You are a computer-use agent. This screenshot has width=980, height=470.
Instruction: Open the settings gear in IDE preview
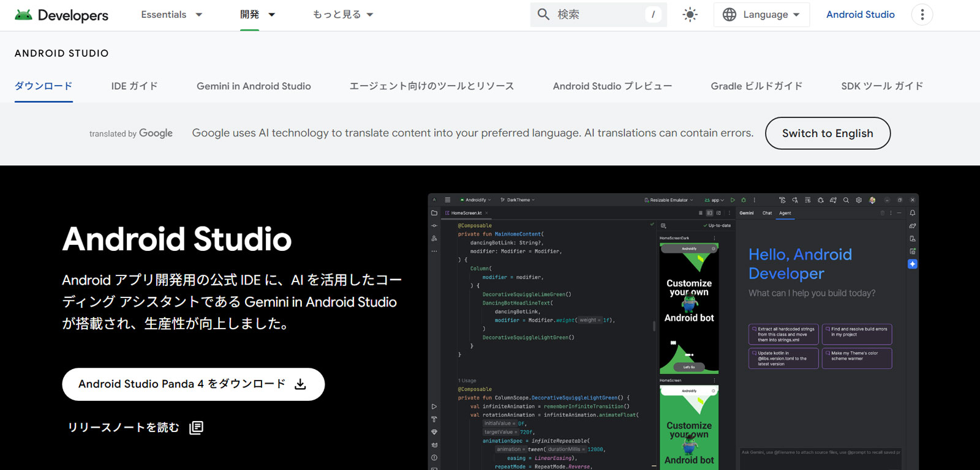[x=859, y=200]
